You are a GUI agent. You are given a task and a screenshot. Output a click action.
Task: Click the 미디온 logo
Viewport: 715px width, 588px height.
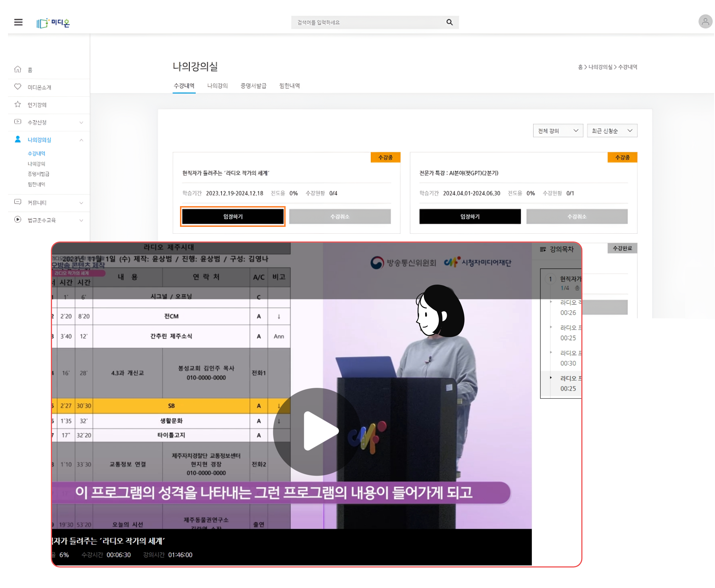pyautogui.click(x=53, y=23)
